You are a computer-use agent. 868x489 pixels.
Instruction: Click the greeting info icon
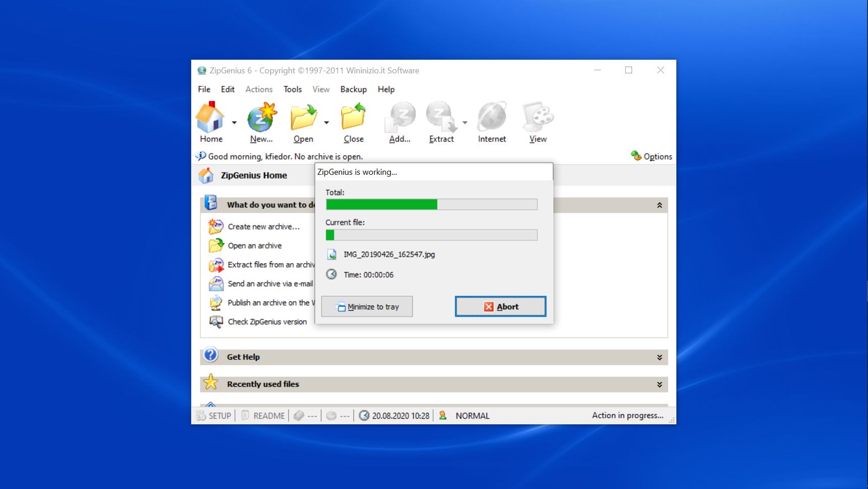(201, 156)
